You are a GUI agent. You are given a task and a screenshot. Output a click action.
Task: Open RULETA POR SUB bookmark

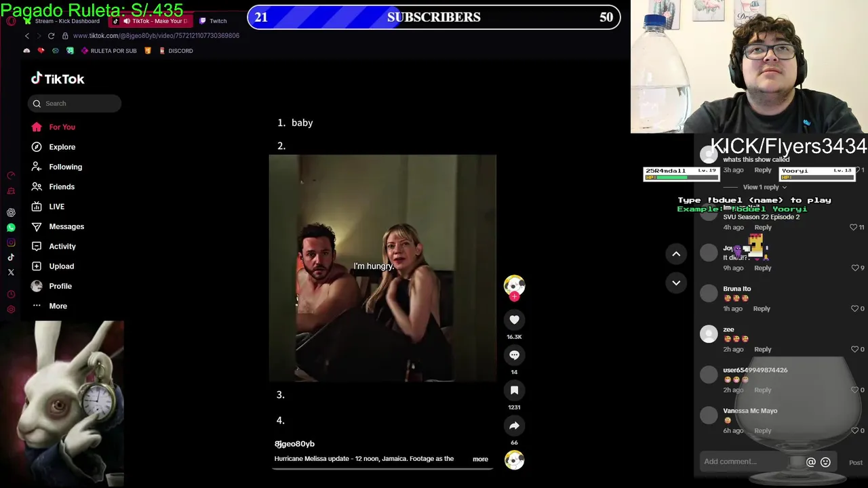tap(108, 51)
